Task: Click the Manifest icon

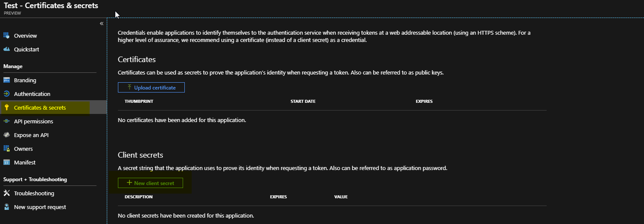Action: coord(6,162)
